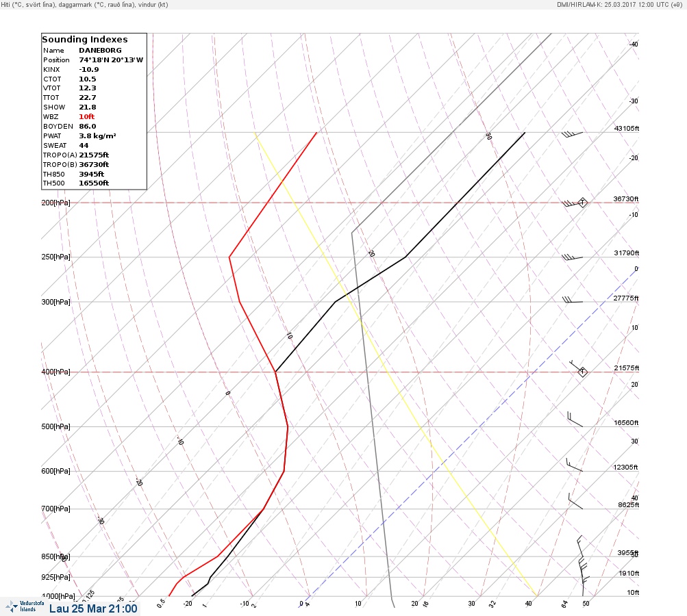Click the 1910ft height label
Viewport: 687px width, 616px height.
(x=629, y=574)
